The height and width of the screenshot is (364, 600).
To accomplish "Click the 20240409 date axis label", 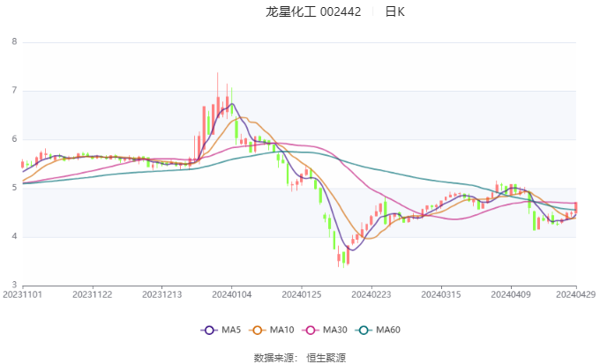I will [x=511, y=294].
